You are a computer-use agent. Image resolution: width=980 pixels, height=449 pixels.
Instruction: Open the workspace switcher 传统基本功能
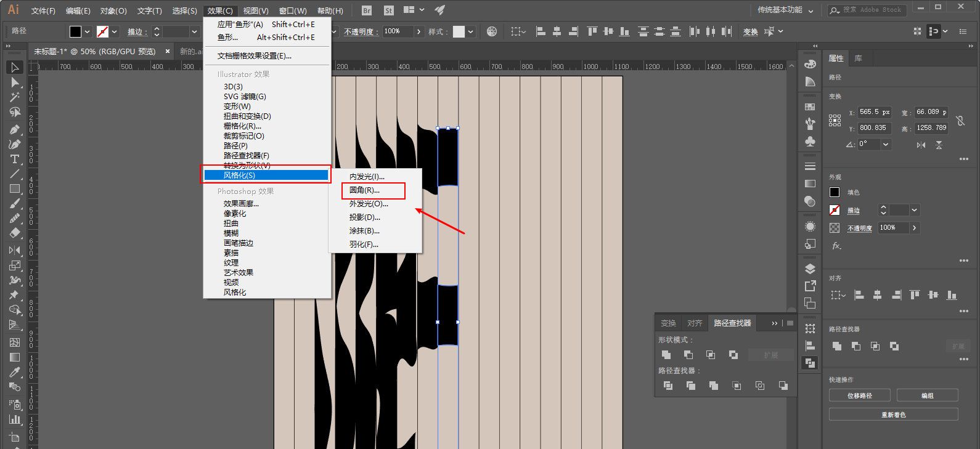(785, 10)
